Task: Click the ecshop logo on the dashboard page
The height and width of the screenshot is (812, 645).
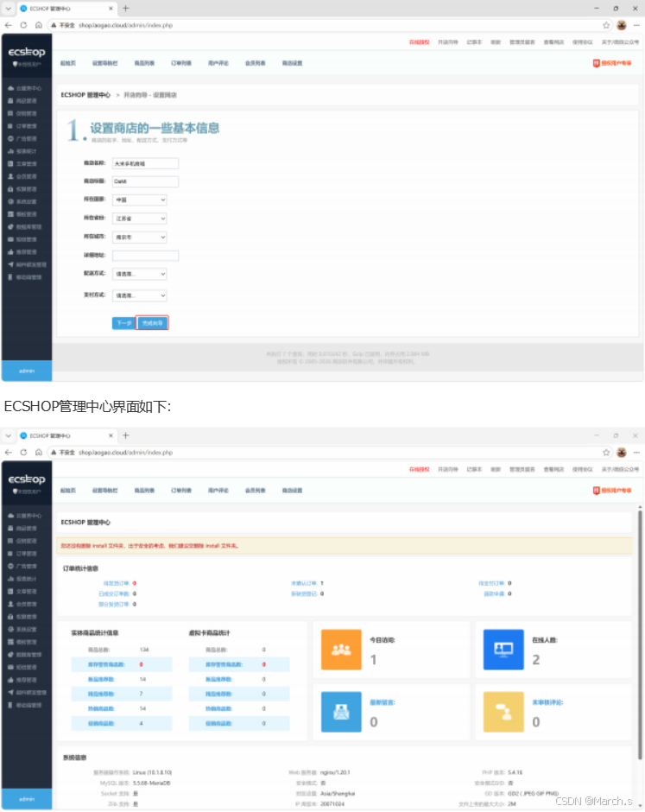Action: (27, 479)
